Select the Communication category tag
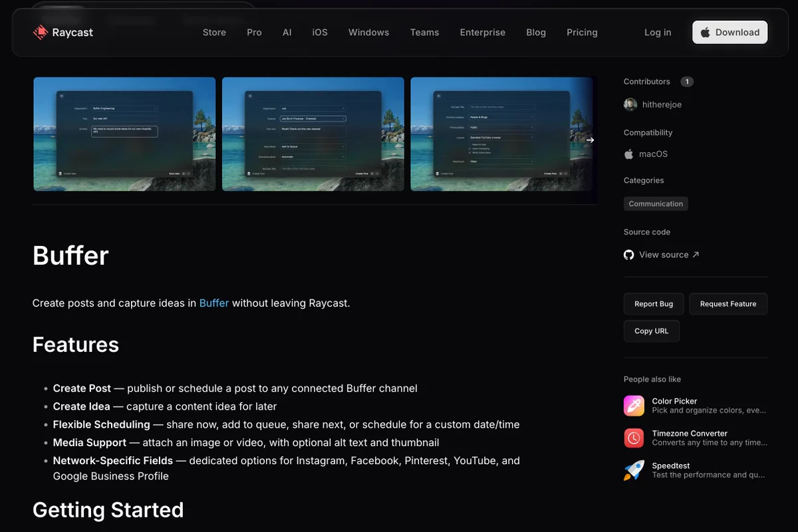 (x=656, y=203)
